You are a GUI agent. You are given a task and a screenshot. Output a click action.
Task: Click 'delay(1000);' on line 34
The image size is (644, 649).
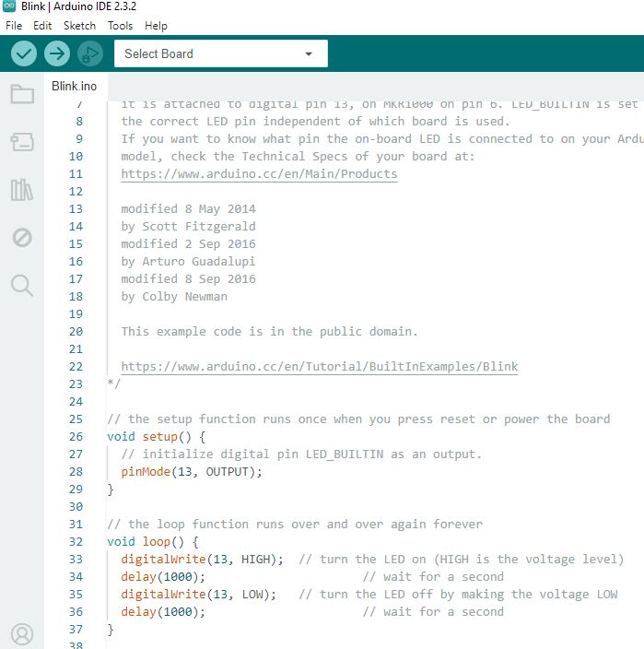(x=163, y=576)
